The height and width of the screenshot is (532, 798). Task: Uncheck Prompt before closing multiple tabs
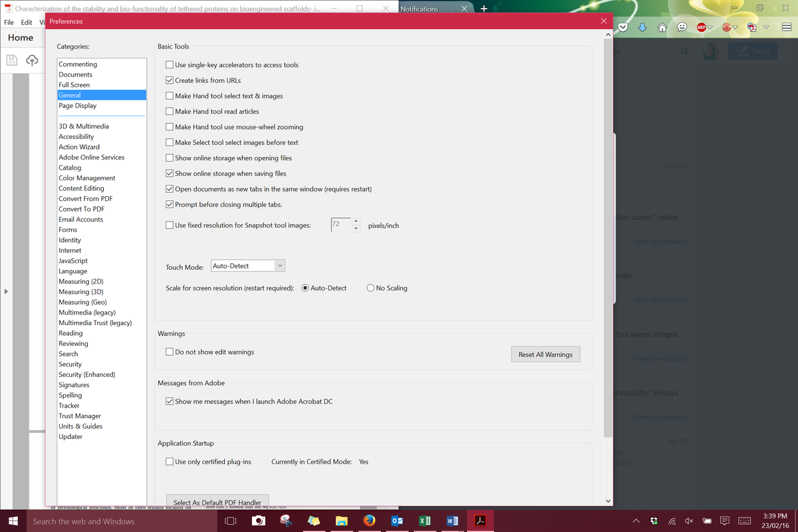click(170, 205)
